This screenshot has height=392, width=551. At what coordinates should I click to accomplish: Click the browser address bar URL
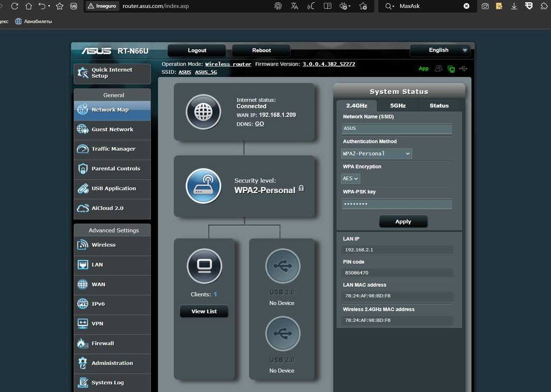[x=156, y=6]
